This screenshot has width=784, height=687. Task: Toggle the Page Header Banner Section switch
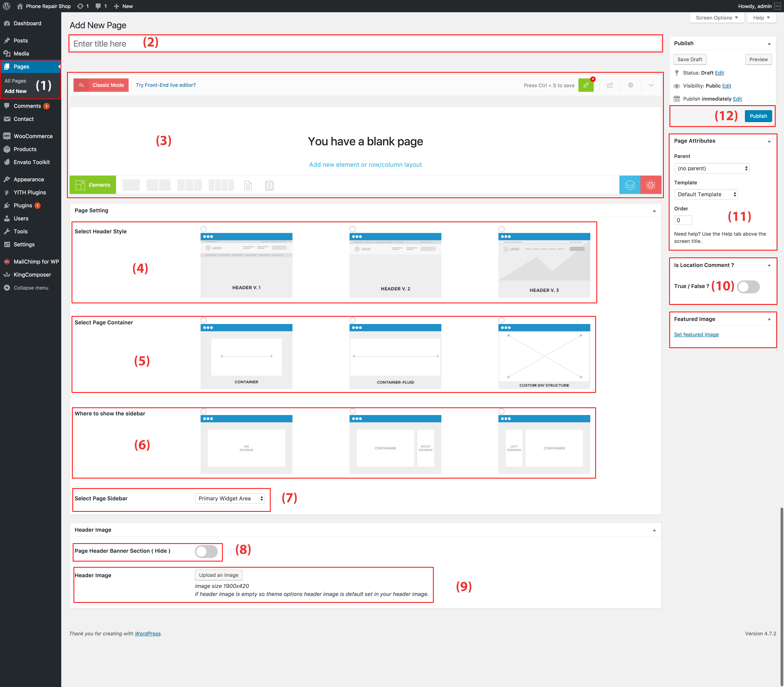[206, 551]
